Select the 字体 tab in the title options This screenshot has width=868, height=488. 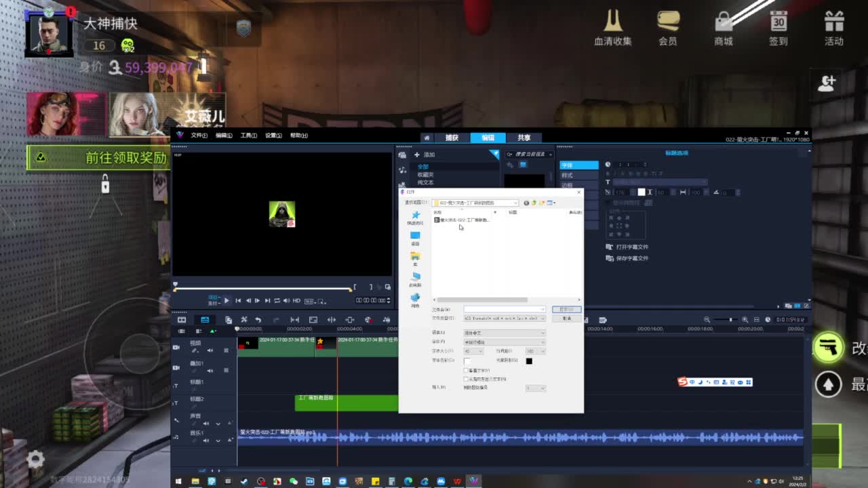578,165
